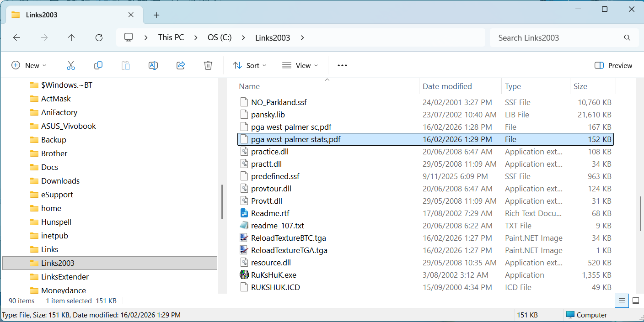
Task: Refresh the folder view
Action: 99,37
